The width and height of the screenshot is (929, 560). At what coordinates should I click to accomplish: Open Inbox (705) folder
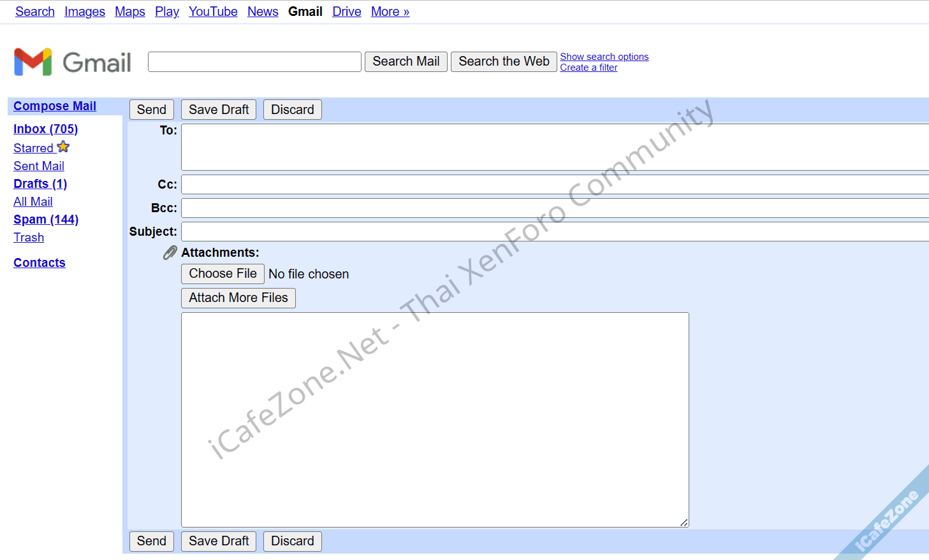point(45,129)
